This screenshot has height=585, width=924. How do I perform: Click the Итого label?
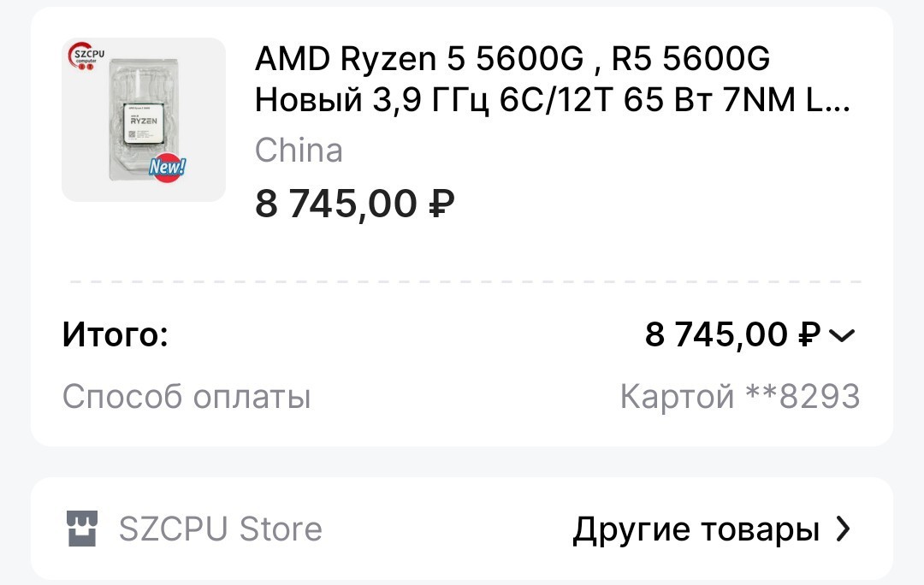115,334
